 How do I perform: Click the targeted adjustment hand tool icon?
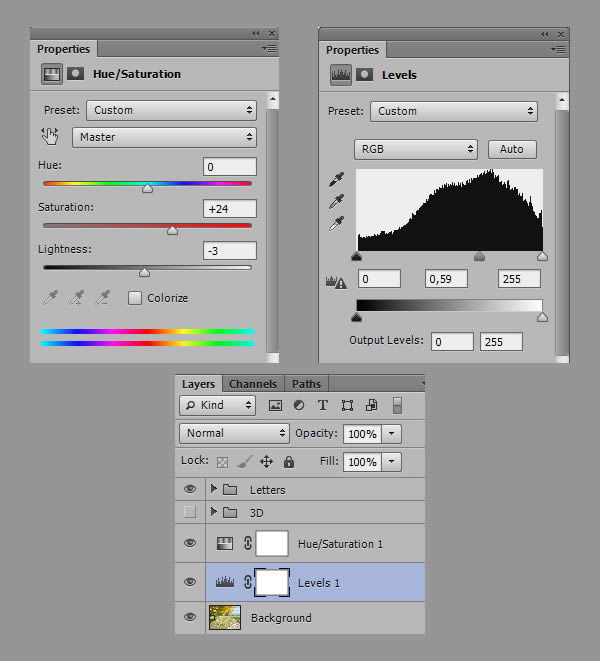(x=50, y=137)
